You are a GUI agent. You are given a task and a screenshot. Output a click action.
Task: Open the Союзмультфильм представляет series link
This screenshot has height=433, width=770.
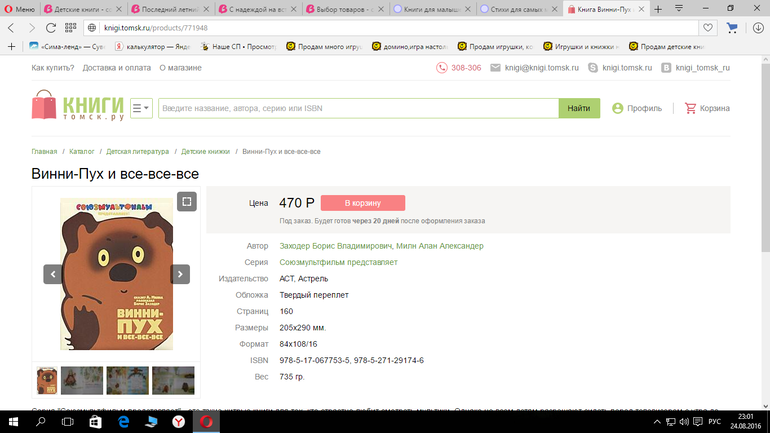(338, 262)
